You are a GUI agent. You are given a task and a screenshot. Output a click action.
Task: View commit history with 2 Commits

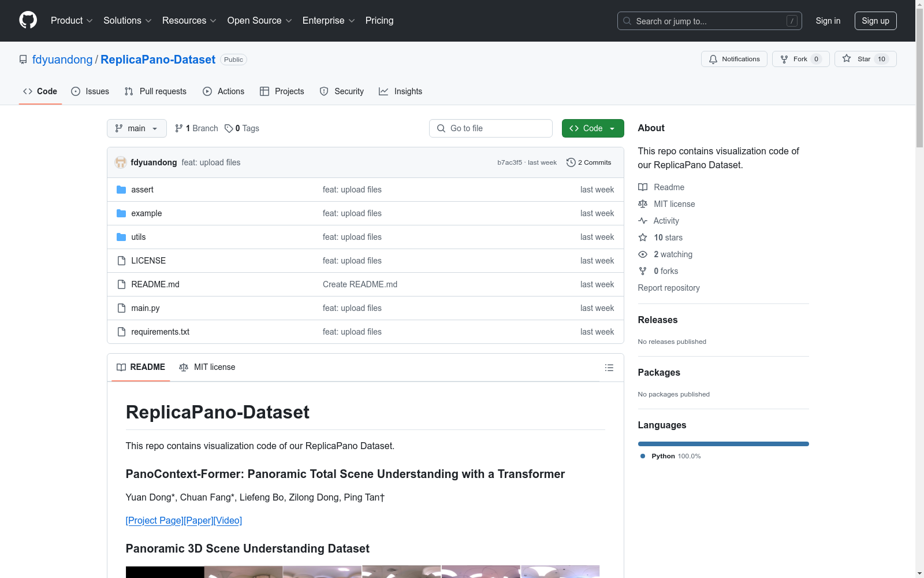588,162
